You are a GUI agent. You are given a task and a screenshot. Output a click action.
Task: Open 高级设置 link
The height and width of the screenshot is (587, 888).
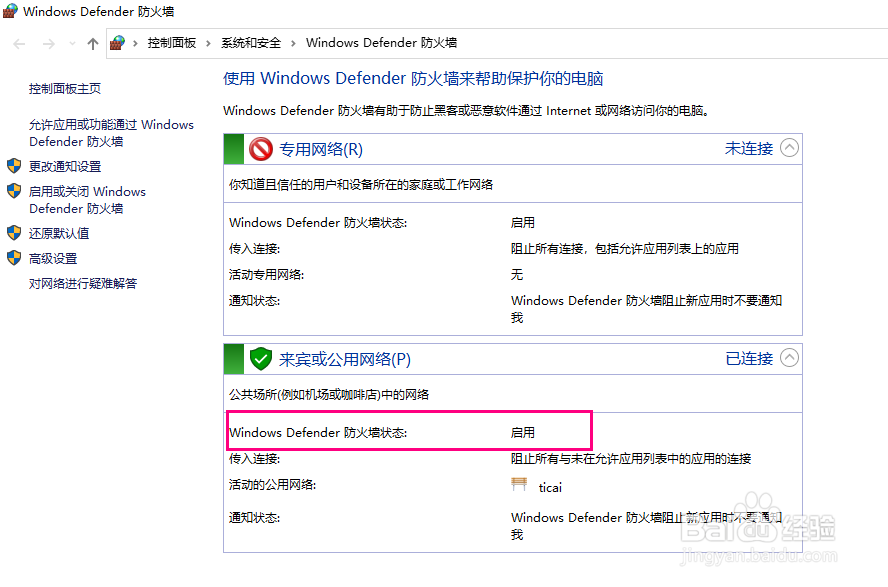click(x=53, y=259)
